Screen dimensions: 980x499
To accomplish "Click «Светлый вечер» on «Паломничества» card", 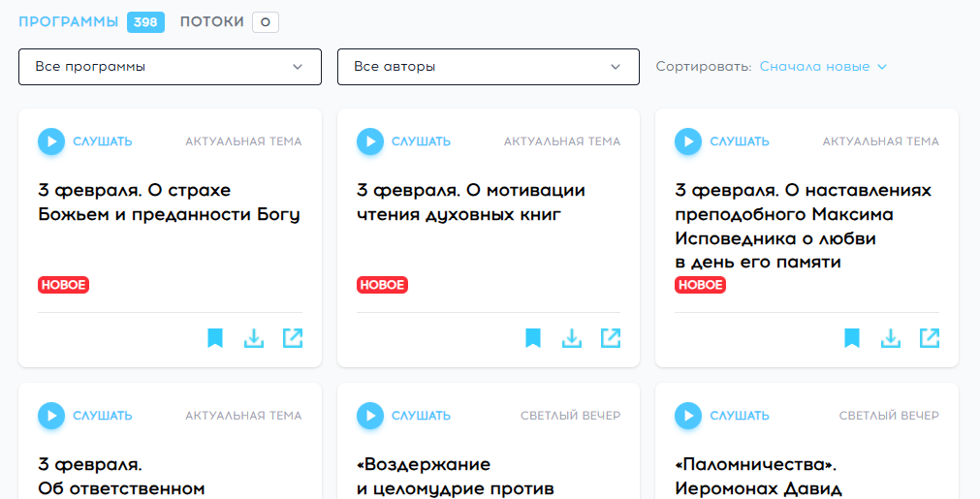I will click(889, 416).
